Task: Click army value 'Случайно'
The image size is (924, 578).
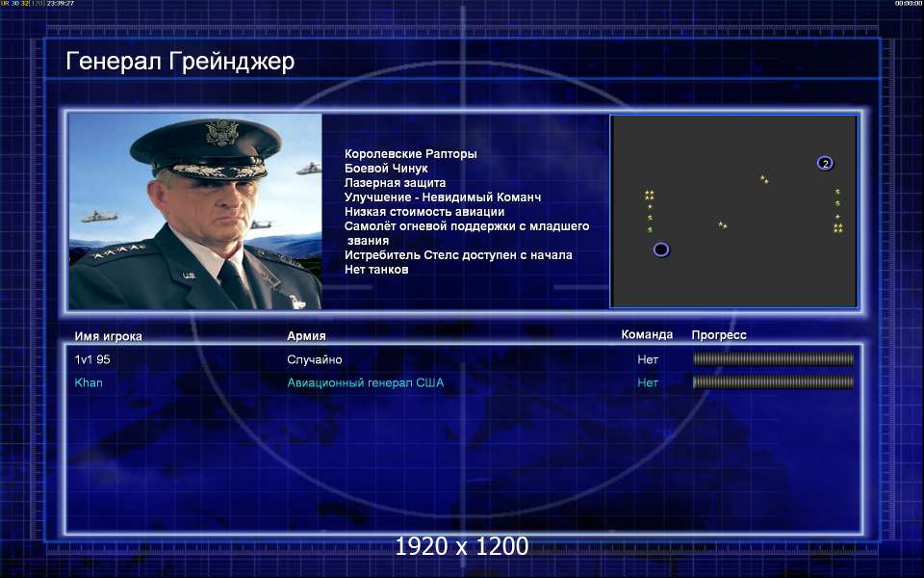Action: [x=315, y=359]
